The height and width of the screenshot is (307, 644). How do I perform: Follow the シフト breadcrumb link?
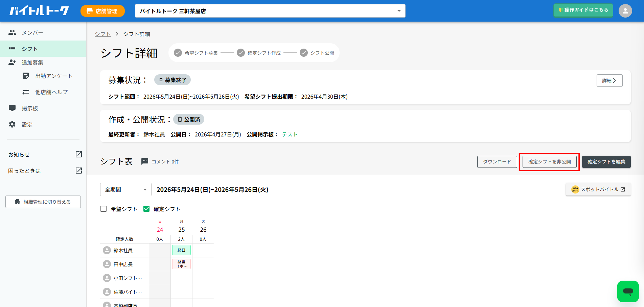(103, 34)
